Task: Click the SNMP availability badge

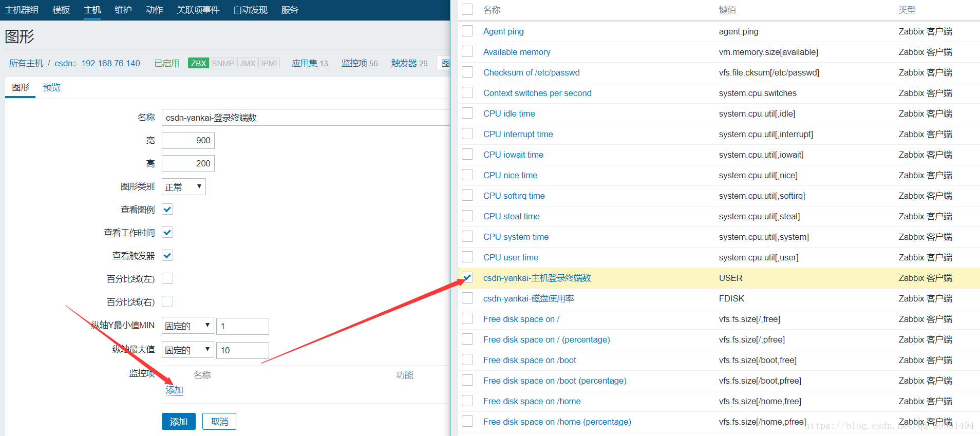Action: [x=223, y=63]
